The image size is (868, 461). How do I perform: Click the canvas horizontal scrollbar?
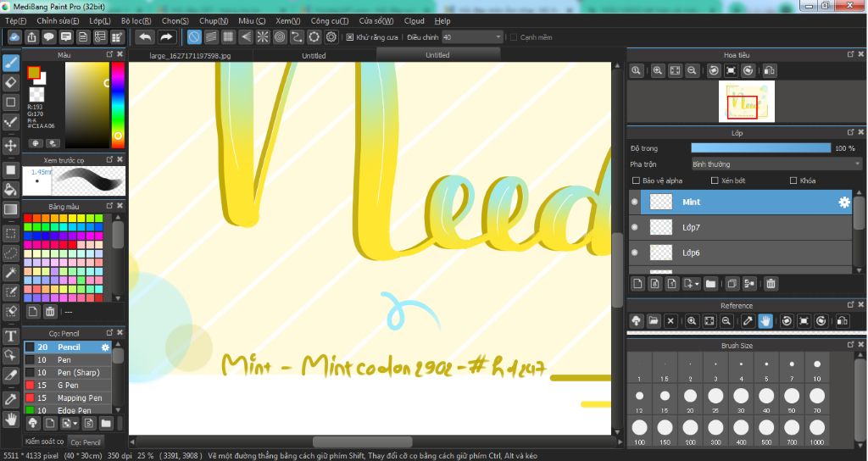coord(363,442)
